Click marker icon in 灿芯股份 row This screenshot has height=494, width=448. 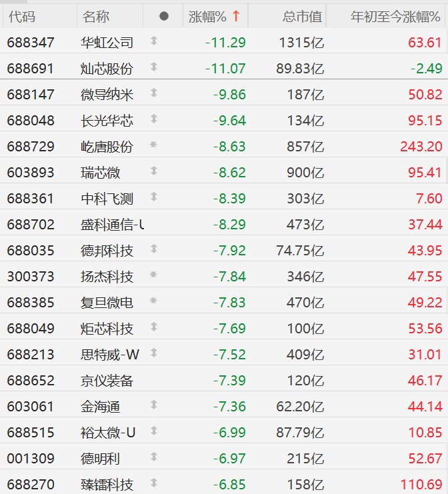tap(154, 67)
